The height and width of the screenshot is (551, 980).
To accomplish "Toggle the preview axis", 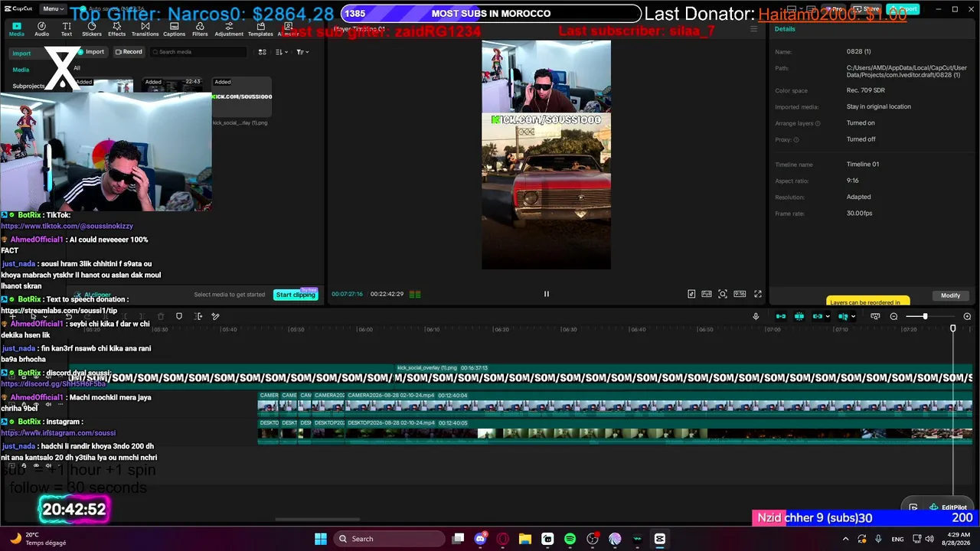I will [x=843, y=316].
